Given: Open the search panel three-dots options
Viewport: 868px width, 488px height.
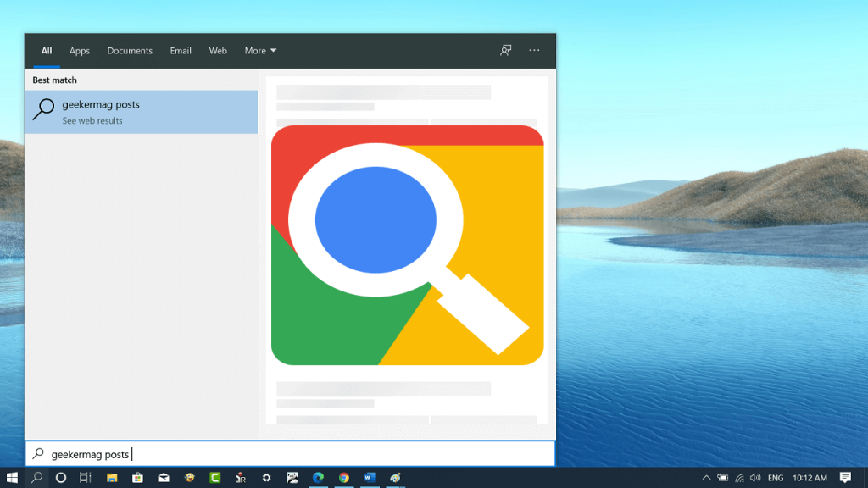Looking at the screenshot, I should [534, 50].
